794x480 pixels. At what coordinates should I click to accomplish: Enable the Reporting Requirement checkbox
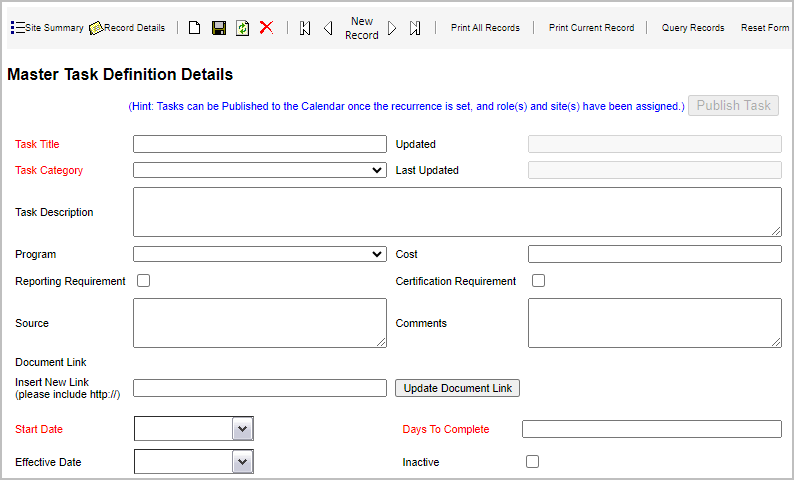[x=143, y=281]
